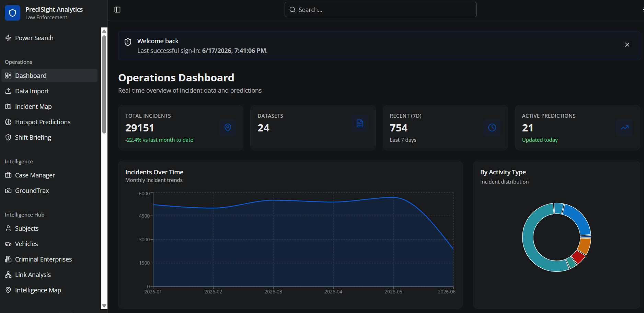The width and height of the screenshot is (644, 313).
Task: Click the magnifier icon in search box
Action: pyautogui.click(x=292, y=10)
